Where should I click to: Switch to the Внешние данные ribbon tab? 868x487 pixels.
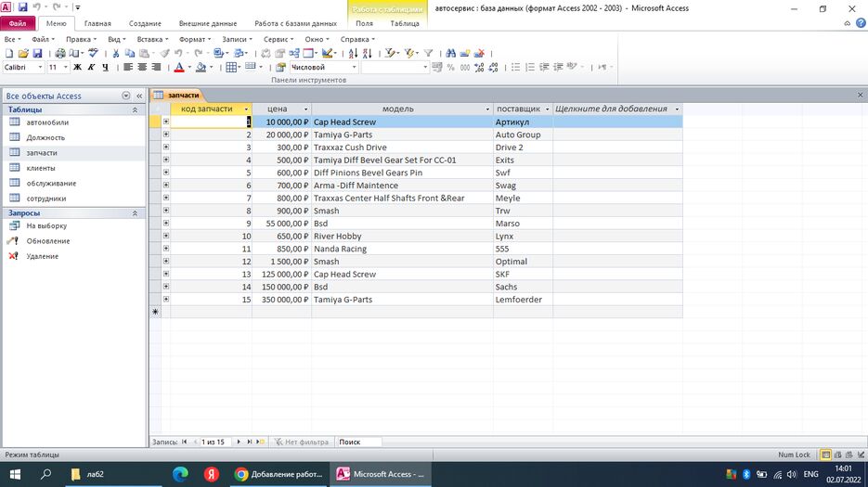point(208,23)
